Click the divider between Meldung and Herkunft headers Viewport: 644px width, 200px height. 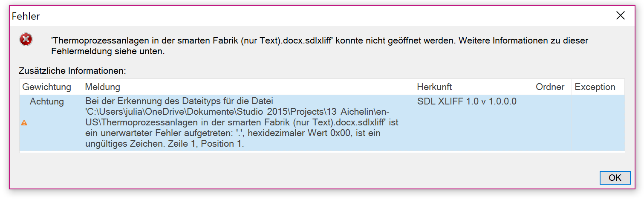tap(414, 87)
